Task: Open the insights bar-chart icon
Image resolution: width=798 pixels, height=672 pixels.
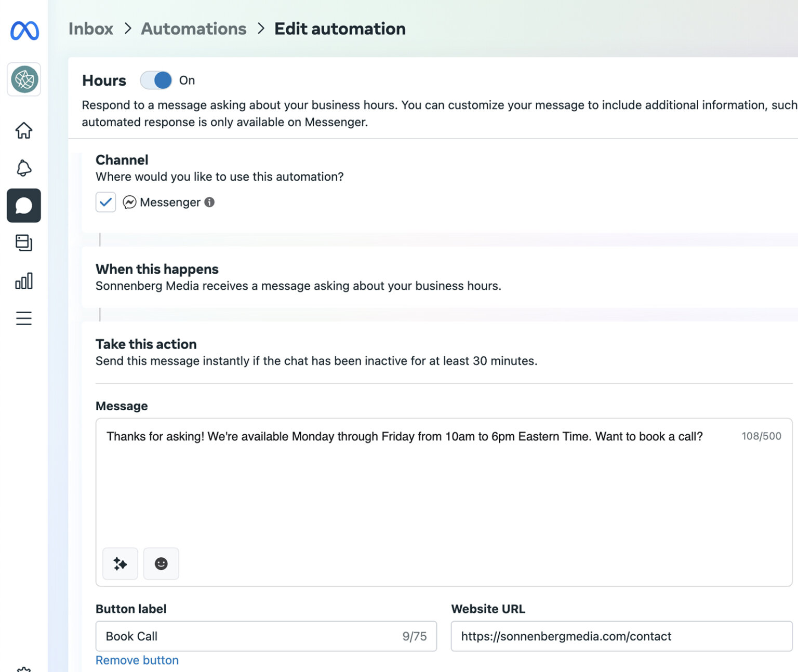Action: click(24, 281)
